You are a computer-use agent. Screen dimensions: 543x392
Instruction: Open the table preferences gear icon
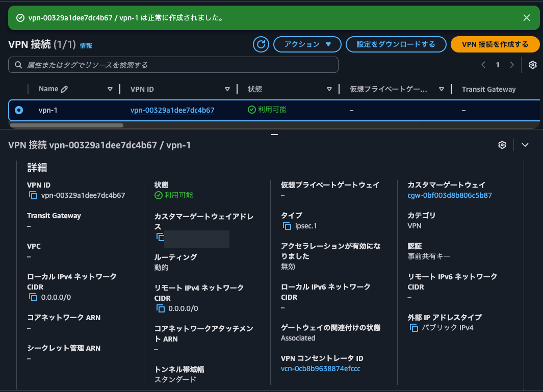point(532,65)
